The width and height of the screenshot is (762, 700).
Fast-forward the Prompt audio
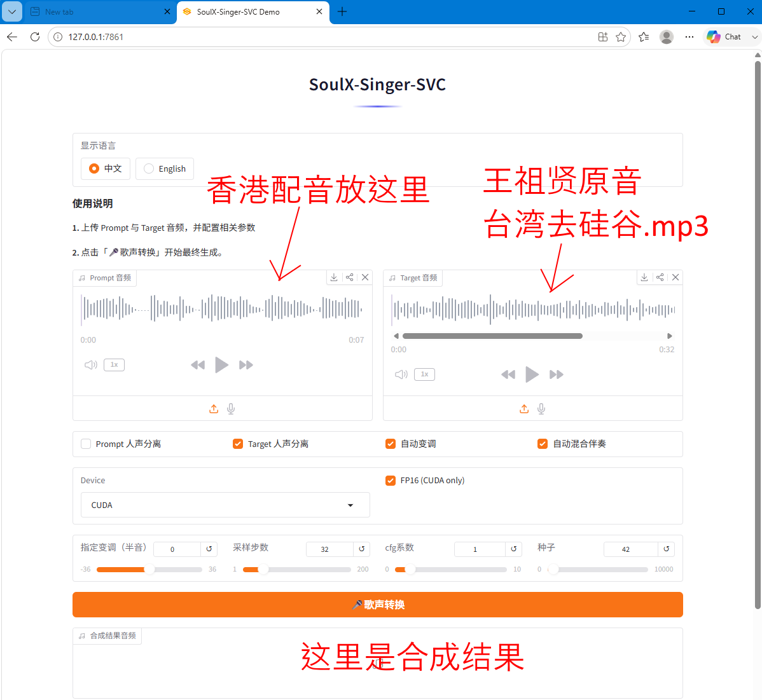click(x=246, y=365)
